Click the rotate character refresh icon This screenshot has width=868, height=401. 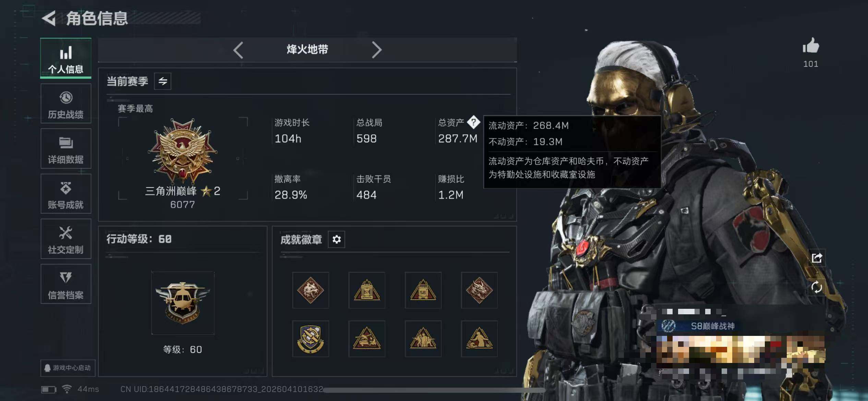(817, 287)
